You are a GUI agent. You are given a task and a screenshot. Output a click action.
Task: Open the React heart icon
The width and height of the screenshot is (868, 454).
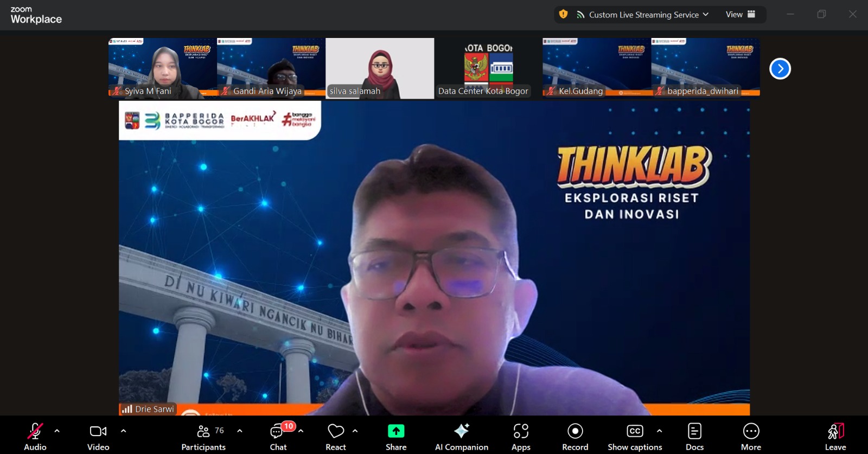point(336,432)
